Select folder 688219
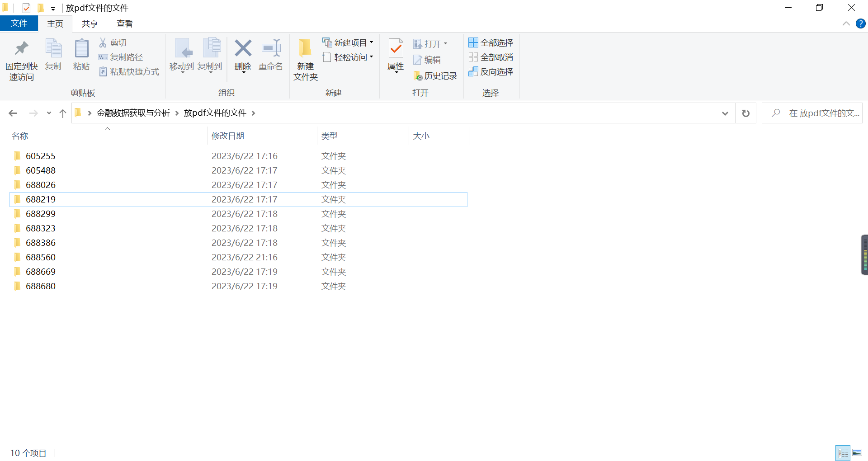The width and height of the screenshot is (868, 461). point(238,199)
